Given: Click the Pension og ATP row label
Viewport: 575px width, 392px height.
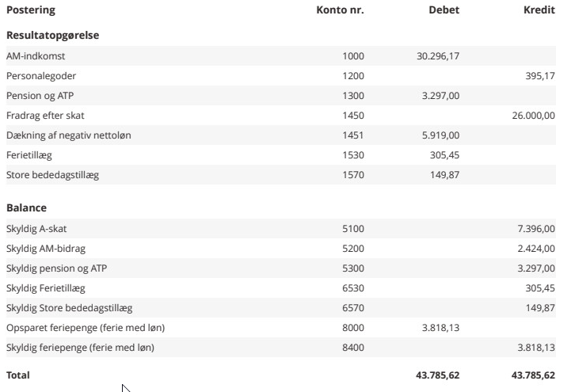Looking at the screenshot, I should point(40,96).
